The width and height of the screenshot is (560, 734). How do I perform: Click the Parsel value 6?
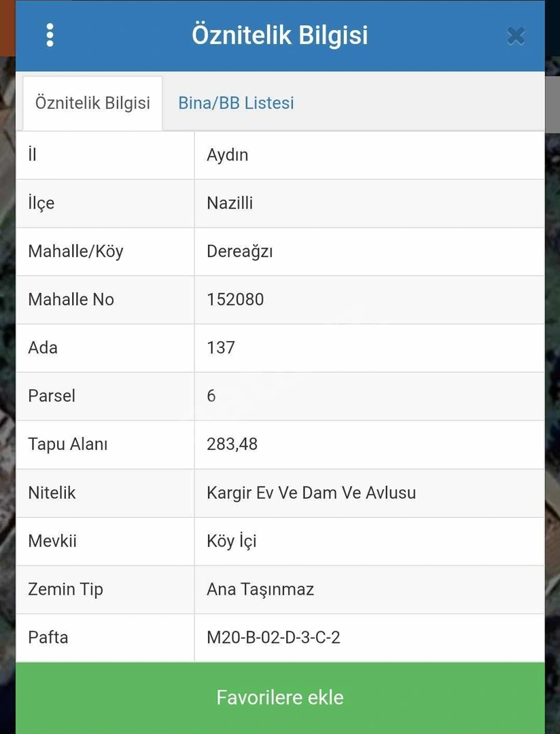(x=211, y=396)
